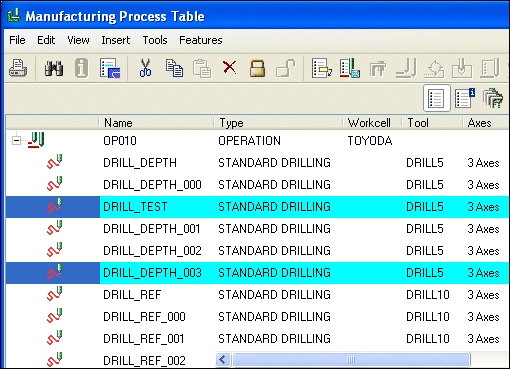510x369 pixels.
Task: Open the Features menu
Action: pos(201,40)
